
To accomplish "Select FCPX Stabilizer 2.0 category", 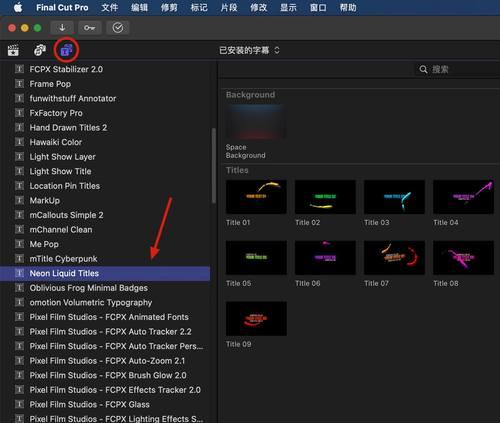I will 105,69.
